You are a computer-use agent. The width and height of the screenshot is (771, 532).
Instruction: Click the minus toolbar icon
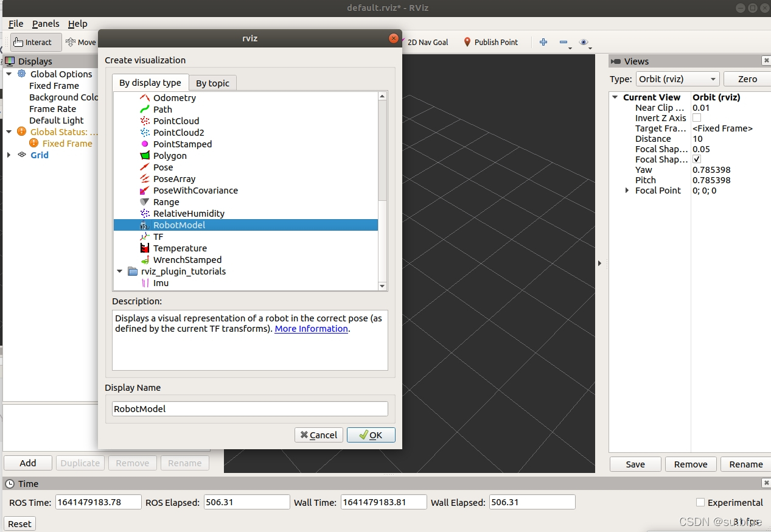563,42
